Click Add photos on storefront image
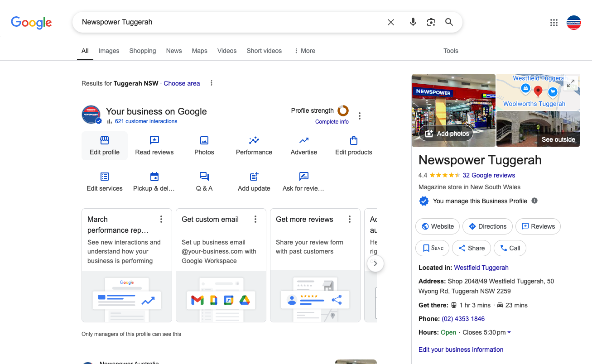 (x=446, y=134)
